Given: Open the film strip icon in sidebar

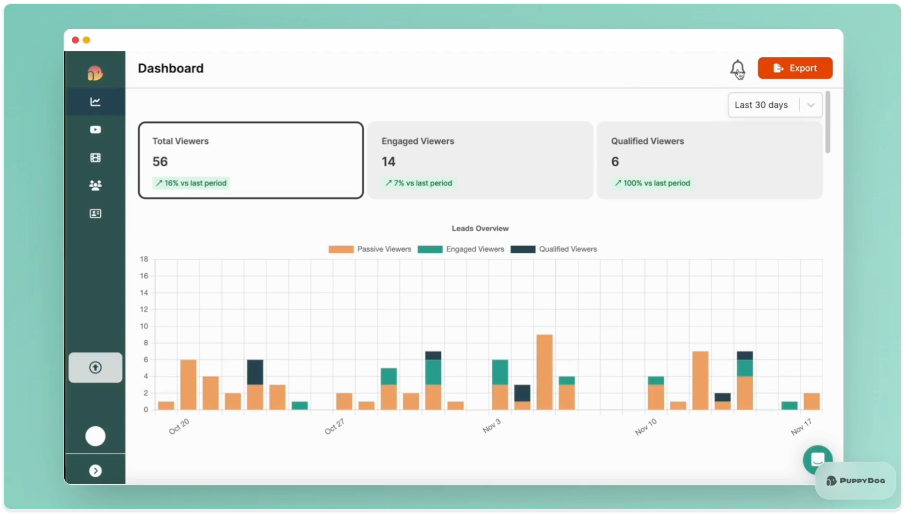Looking at the screenshot, I should point(95,157).
